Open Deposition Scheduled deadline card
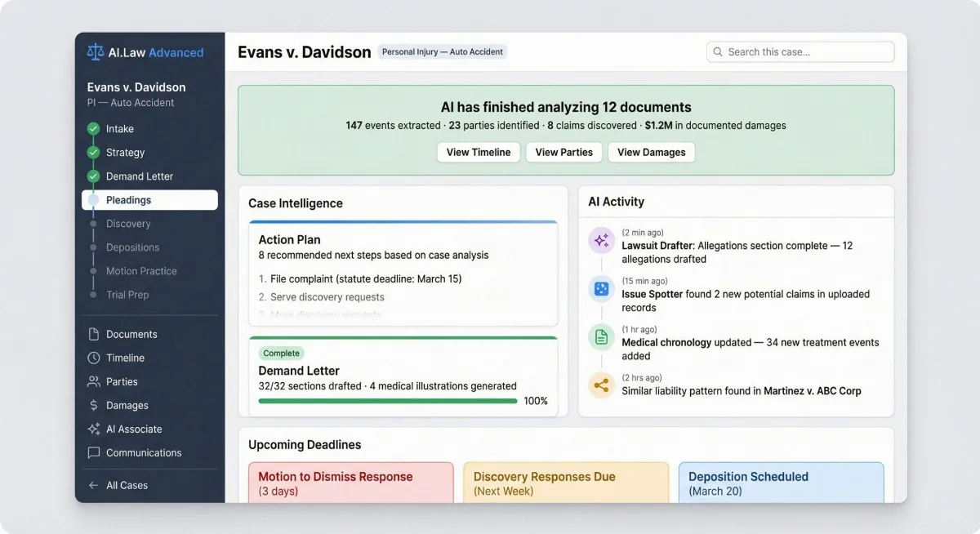 pos(782,483)
